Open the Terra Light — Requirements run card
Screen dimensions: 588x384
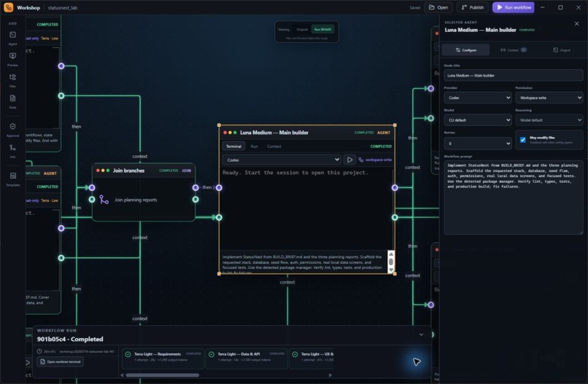[x=163, y=358]
